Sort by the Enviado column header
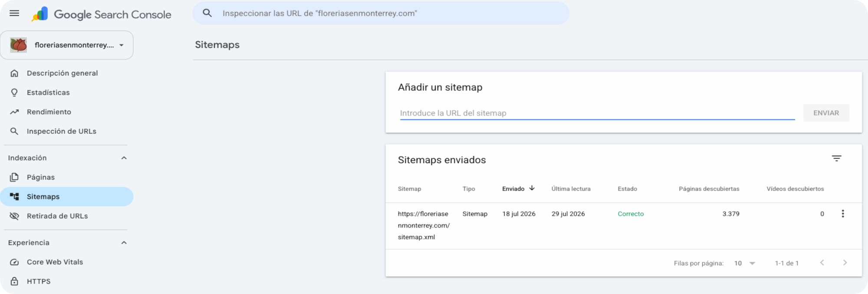 (x=513, y=189)
